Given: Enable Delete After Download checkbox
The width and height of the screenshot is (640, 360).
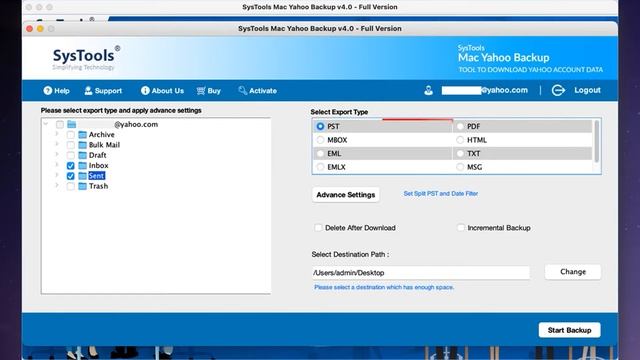Looking at the screenshot, I should (318, 227).
